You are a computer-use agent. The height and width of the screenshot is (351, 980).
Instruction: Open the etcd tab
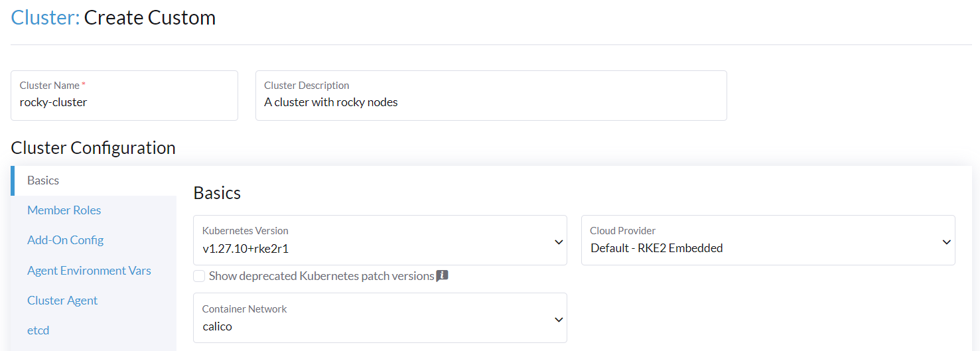(38, 330)
